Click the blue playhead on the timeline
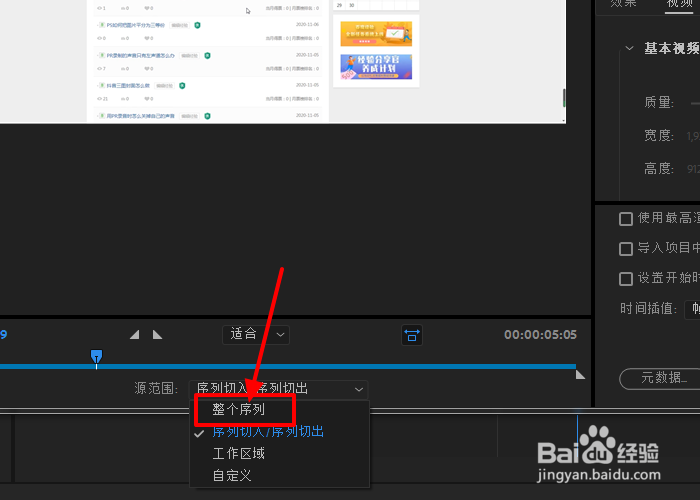Screen dimensions: 700x500 coord(96,357)
